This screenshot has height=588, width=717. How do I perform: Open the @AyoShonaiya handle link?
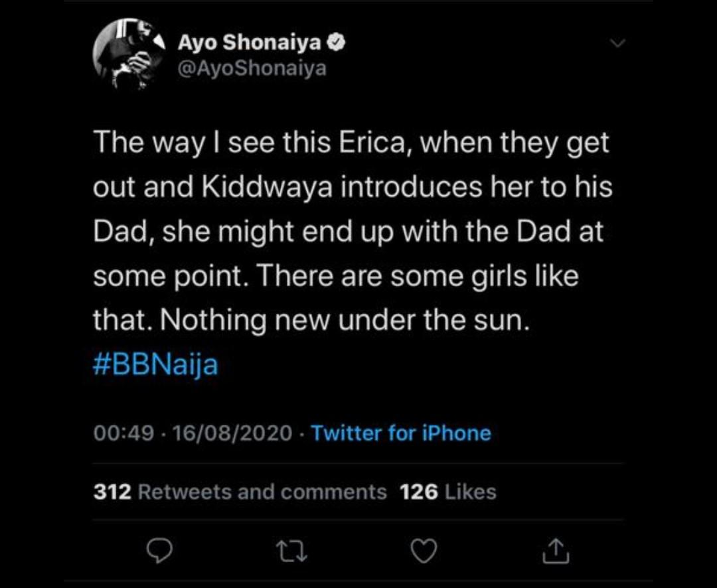[252, 68]
